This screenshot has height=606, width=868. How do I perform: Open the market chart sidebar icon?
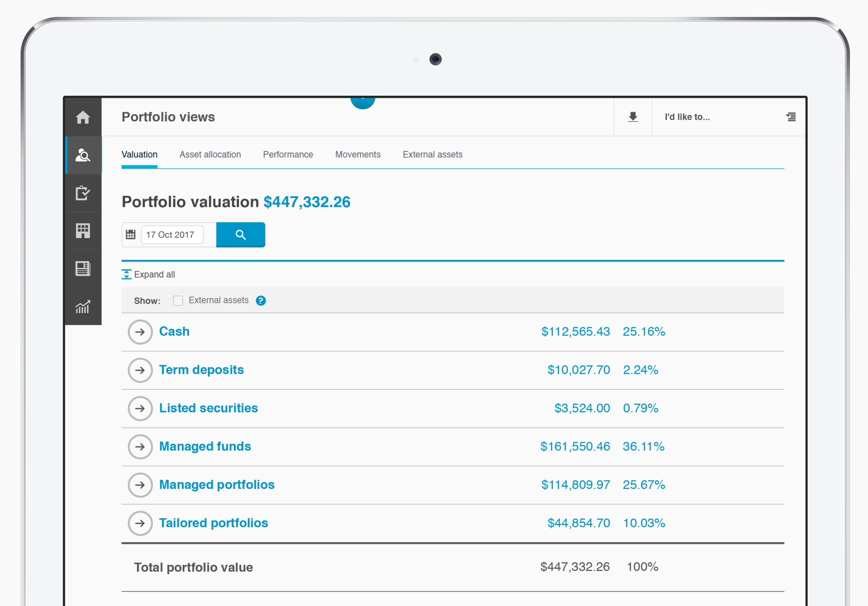tap(83, 306)
